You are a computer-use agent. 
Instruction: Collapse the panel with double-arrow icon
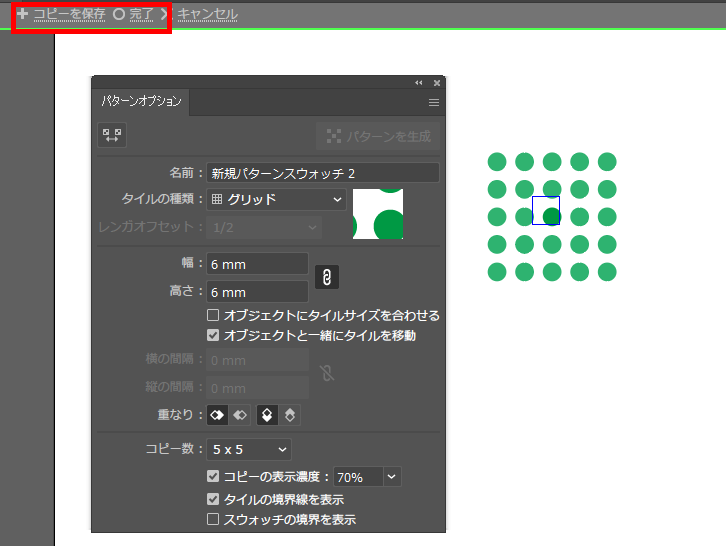[419, 83]
